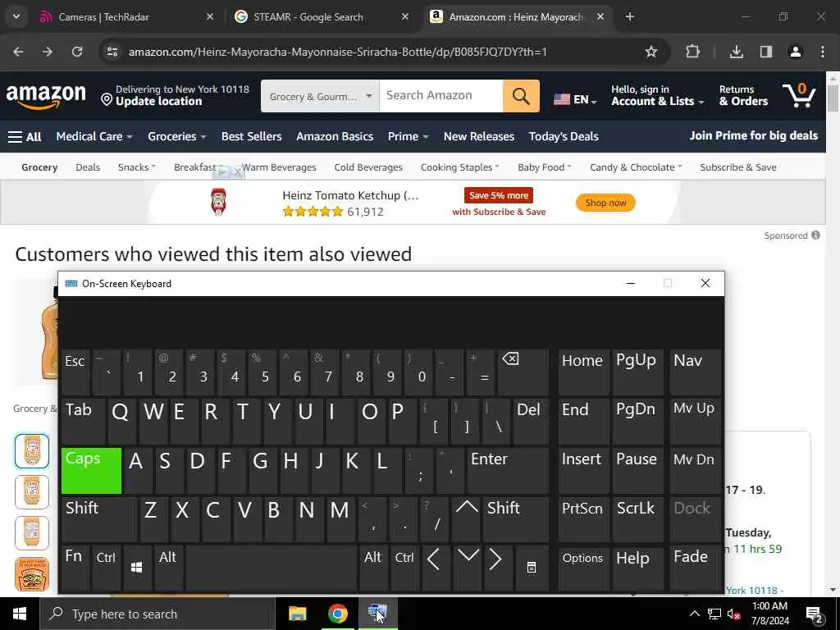Image resolution: width=840 pixels, height=630 pixels.
Task: Go to Amazon home via logo
Action: tap(46, 97)
